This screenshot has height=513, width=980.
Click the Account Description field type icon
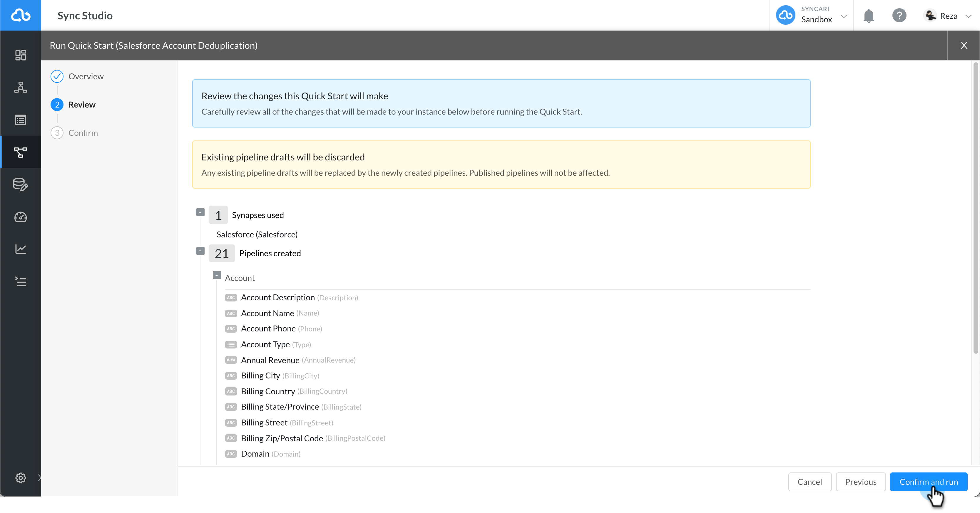230,297
